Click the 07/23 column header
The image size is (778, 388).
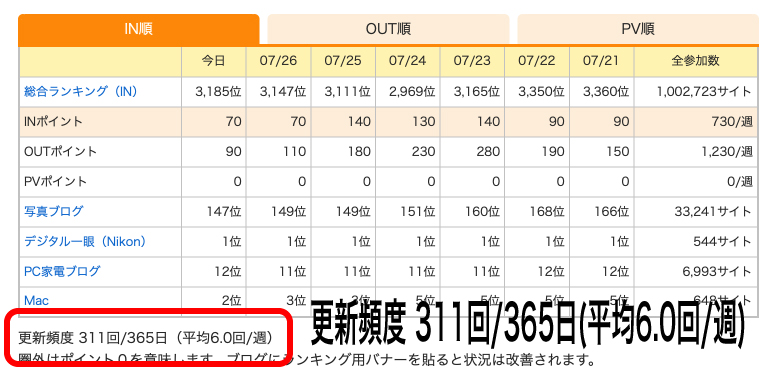tap(472, 62)
